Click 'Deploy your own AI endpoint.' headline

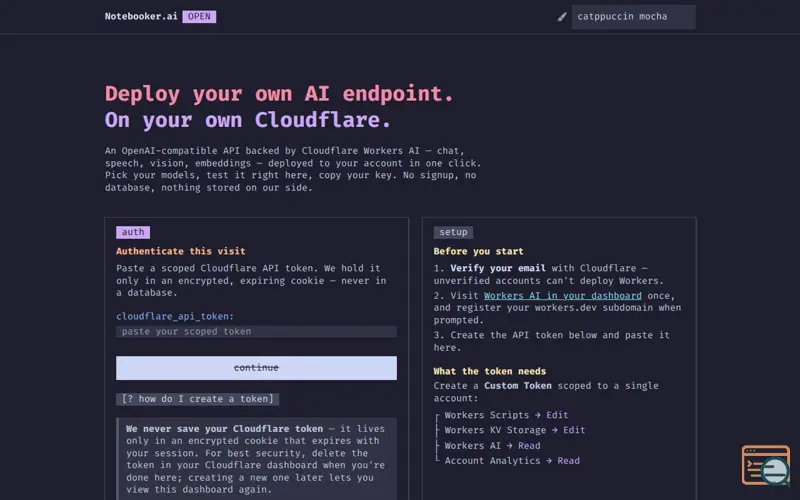point(279,94)
